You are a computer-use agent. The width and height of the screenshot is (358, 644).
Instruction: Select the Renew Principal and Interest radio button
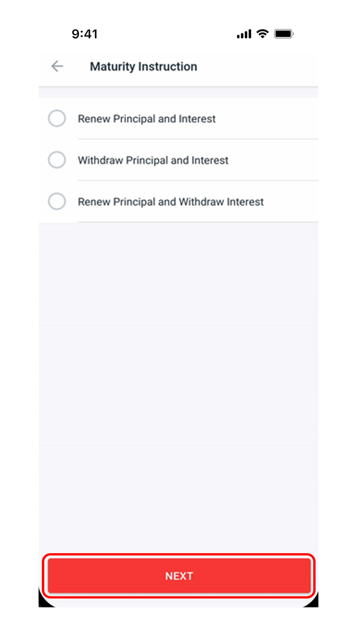coord(57,118)
